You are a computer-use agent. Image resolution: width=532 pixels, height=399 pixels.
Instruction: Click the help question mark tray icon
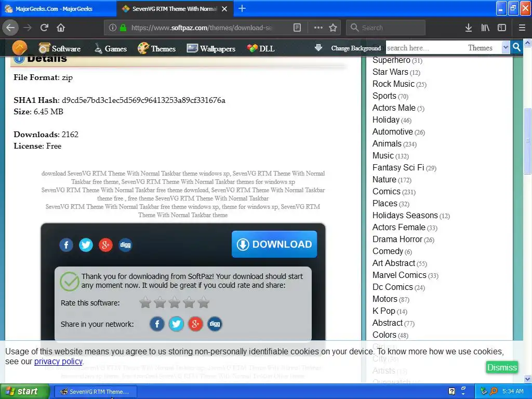451,392
